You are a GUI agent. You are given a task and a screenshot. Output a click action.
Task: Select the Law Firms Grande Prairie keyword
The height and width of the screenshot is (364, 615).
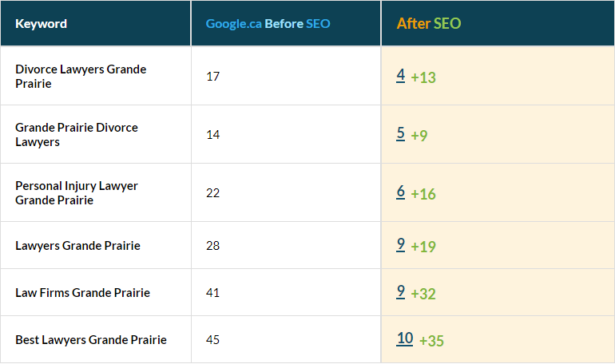coord(82,292)
